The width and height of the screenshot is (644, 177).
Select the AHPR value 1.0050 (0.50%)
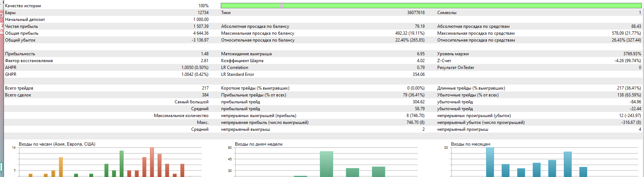(195, 68)
